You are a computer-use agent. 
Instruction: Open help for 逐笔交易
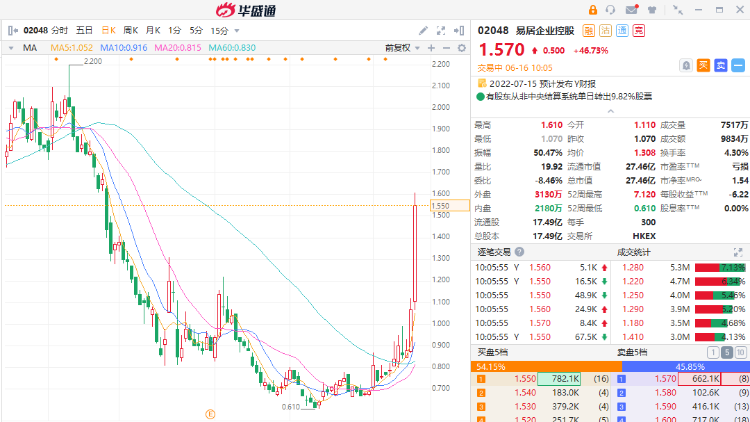point(519,252)
